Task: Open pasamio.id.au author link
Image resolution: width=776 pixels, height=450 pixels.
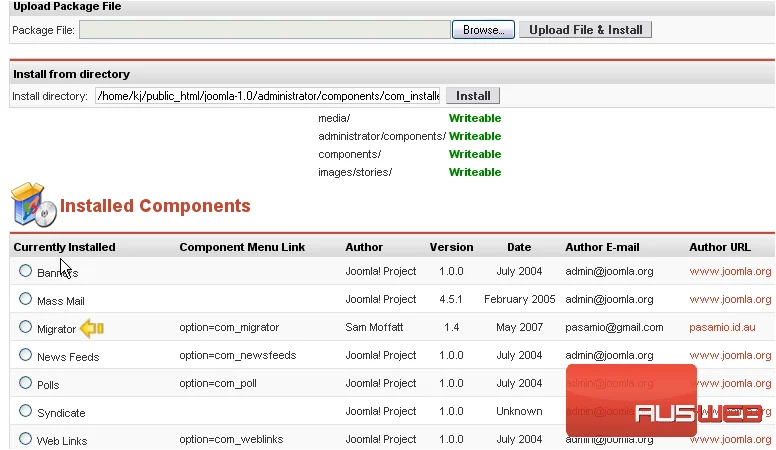Action: pos(722,327)
